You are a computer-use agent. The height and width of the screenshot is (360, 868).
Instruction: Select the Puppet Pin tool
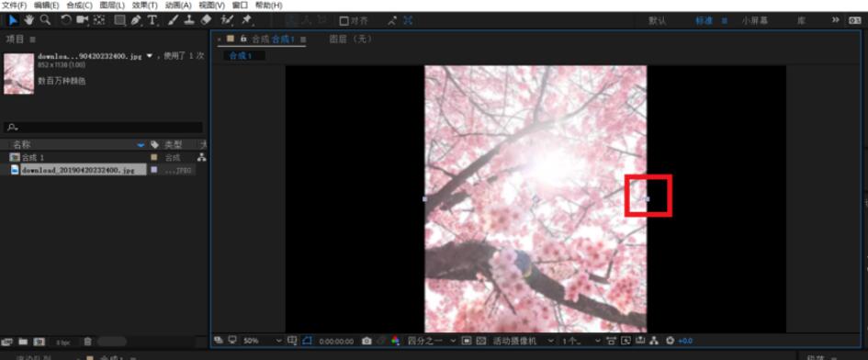tap(246, 20)
